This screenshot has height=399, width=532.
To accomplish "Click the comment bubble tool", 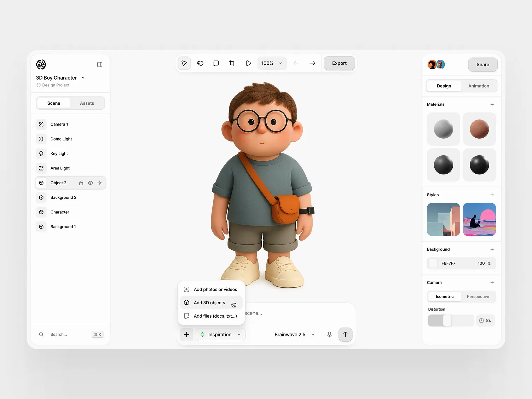I will point(216,63).
